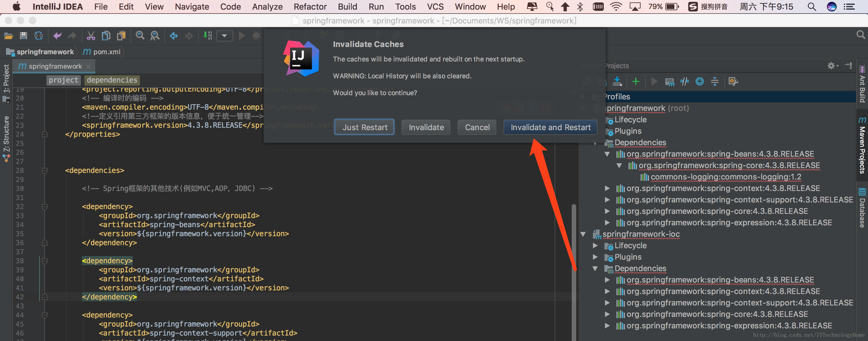Open run configuration dropdown in toolbar

coord(224,36)
